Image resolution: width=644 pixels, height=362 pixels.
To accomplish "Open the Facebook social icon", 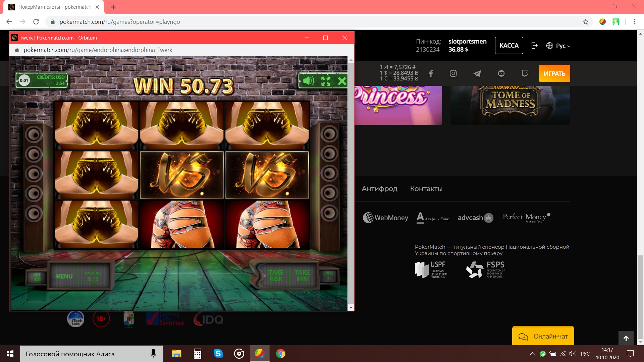I will point(431,73).
